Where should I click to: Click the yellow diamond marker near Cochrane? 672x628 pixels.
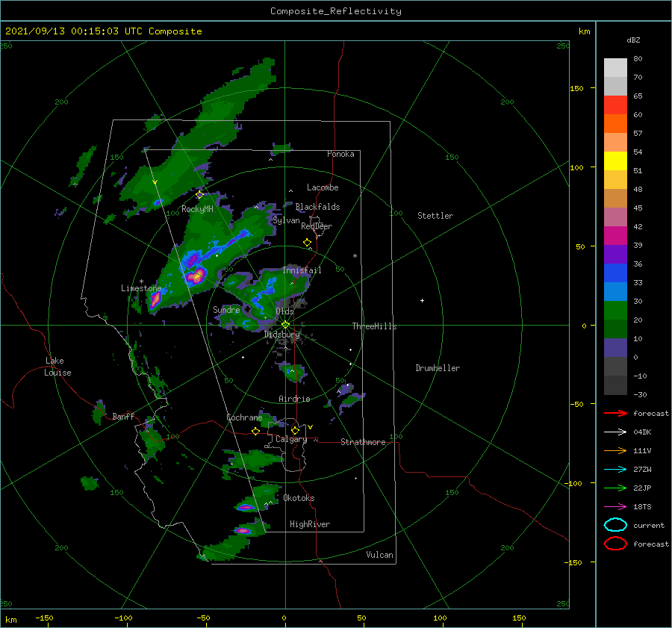pyautogui.click(x=255, y=432)
